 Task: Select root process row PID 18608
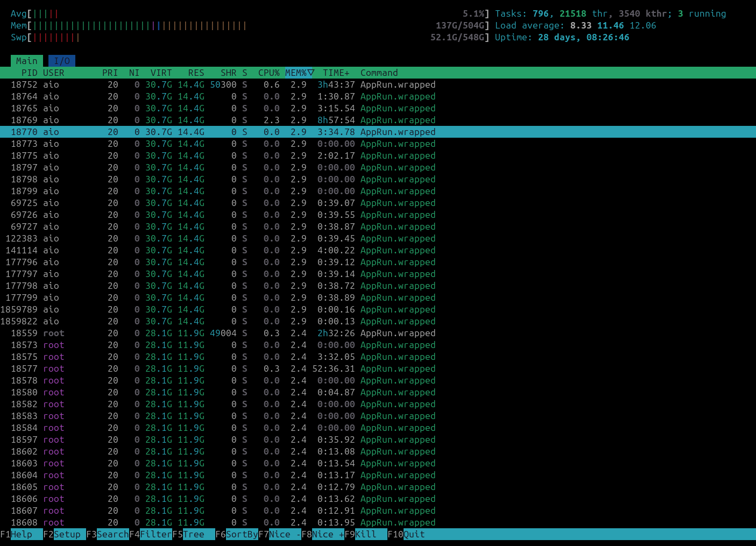(x=378, y=522)
